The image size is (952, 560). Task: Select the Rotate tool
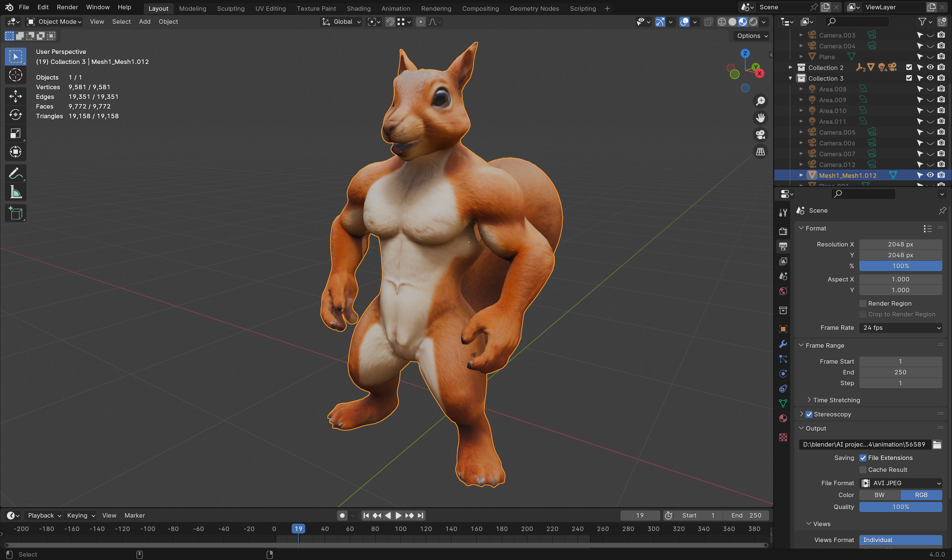click(16, 115)
